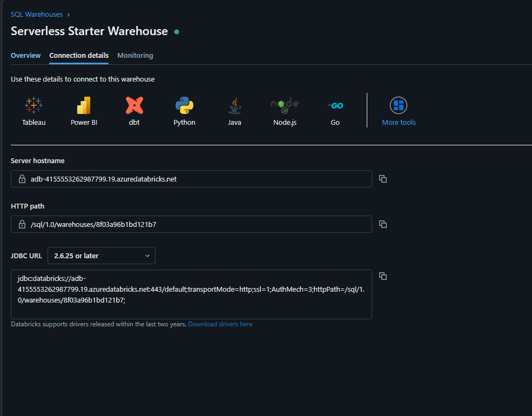532x416 pixels.
Task: Select the Connection details tab
Action: pos(79,56)
